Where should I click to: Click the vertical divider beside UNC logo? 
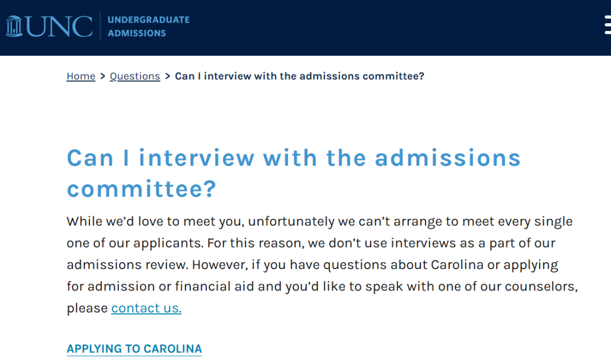(x=100, y=27)
